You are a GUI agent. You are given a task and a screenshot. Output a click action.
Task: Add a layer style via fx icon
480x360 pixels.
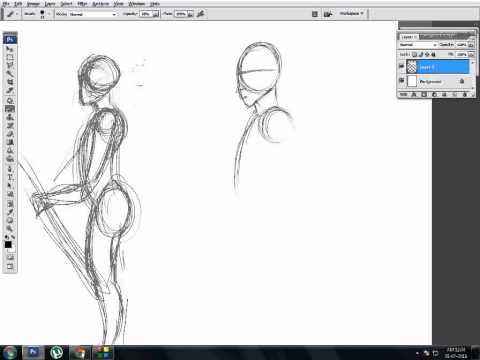coord(414,95)
